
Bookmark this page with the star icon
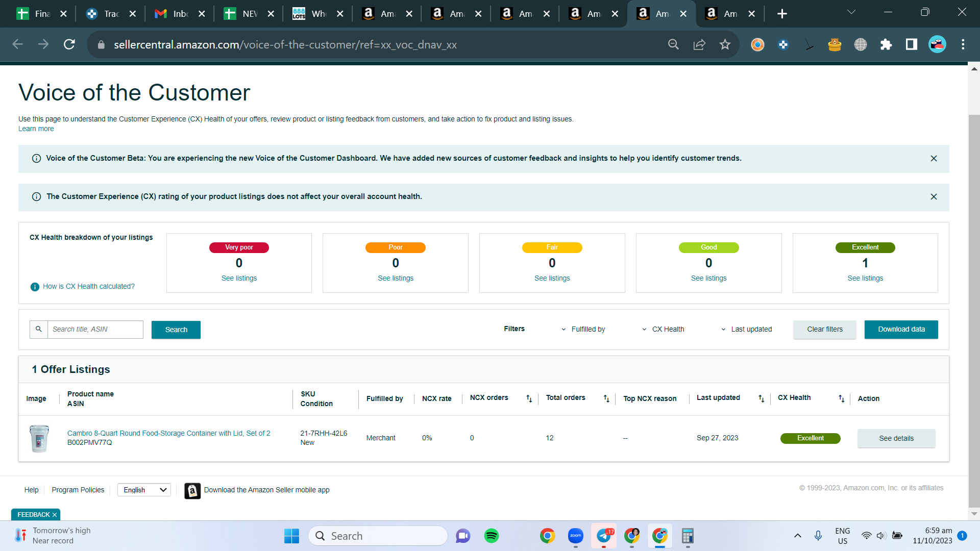[x=725, y=44]
